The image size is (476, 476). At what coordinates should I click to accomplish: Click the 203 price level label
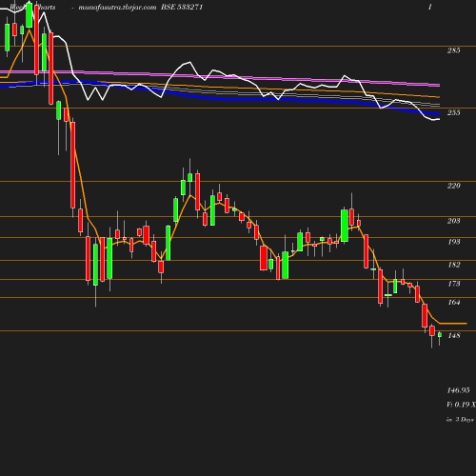pyautogui.click(x=453, y=221)
